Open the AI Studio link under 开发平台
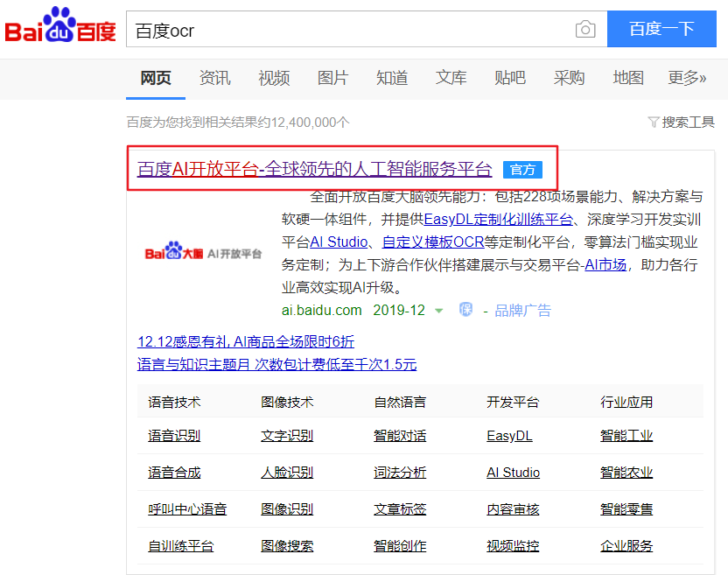The image size is (728, 575). (513, 473)
